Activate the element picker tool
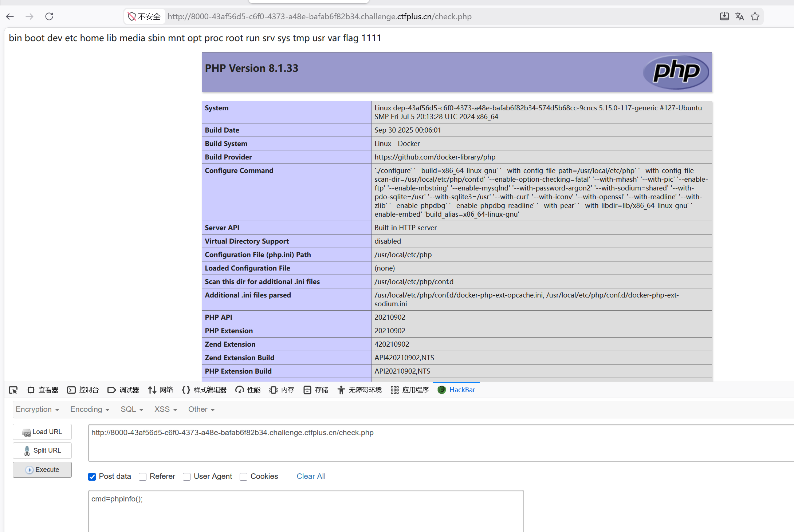The width and height of the screenshot is (794, 532). pyautogui.click(x=13, y=390)
